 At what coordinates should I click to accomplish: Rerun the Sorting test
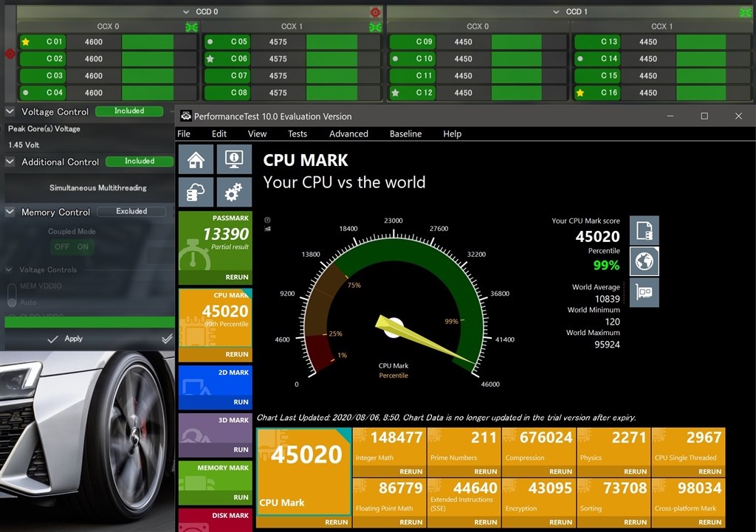pos(635,522)
